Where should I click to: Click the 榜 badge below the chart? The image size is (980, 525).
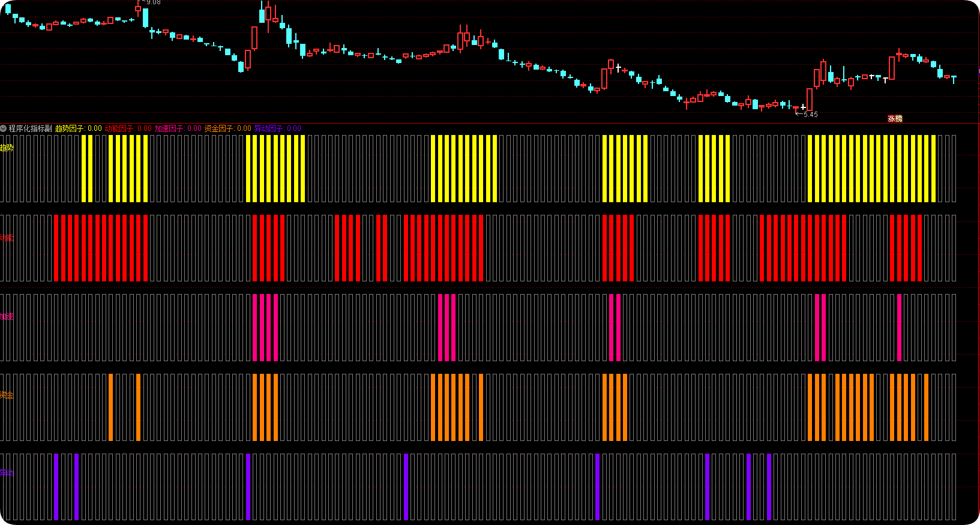coord(899,119)
